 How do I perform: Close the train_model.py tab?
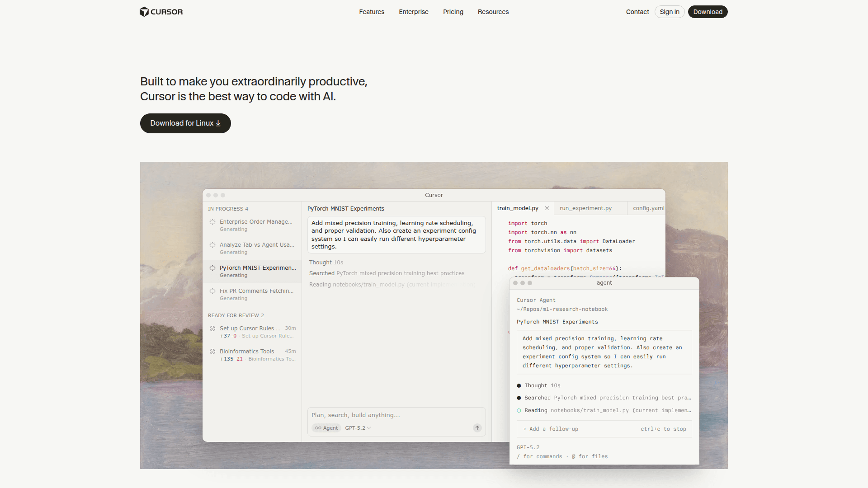(547, 208)
